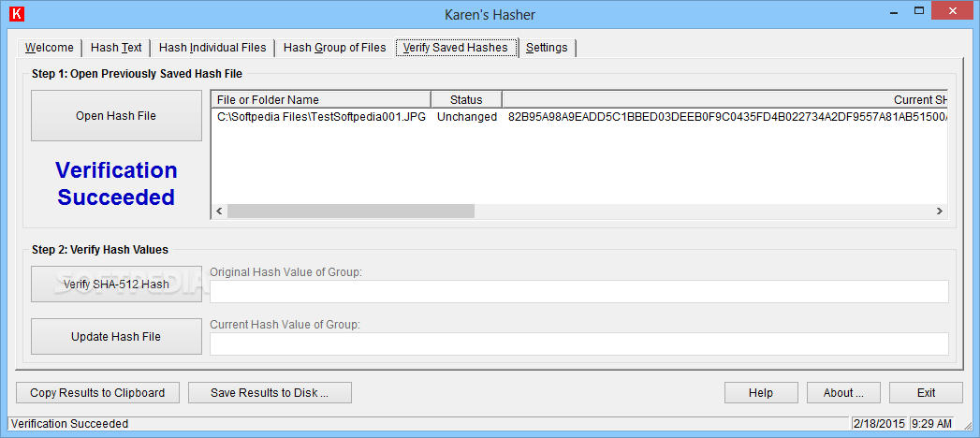Click the 82B95A98A9EADD hash value cell
The image size is (980, 438).
point(727,117)
